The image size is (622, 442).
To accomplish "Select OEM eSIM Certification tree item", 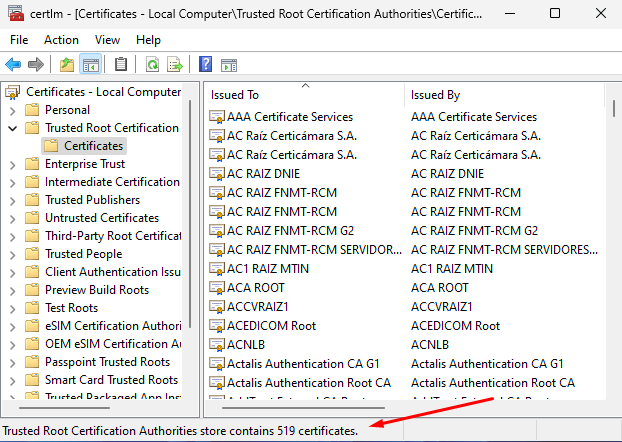I will click(113, 344).
